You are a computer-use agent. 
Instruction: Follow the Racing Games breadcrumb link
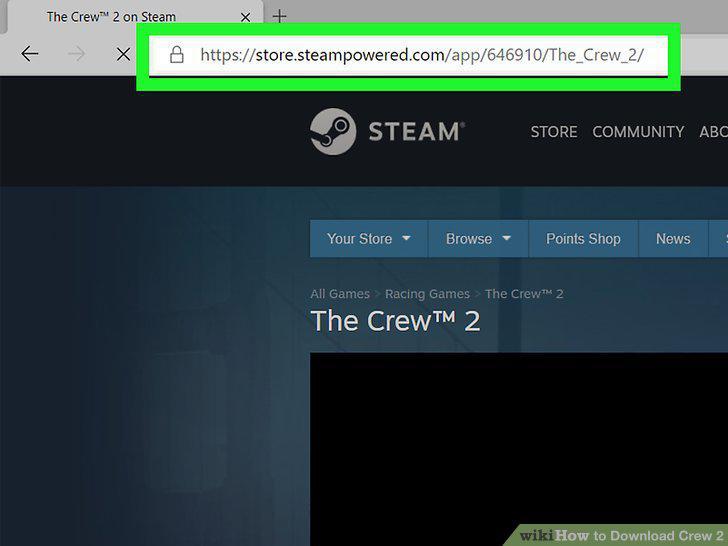pyautogui.click(x=427, y=294)
